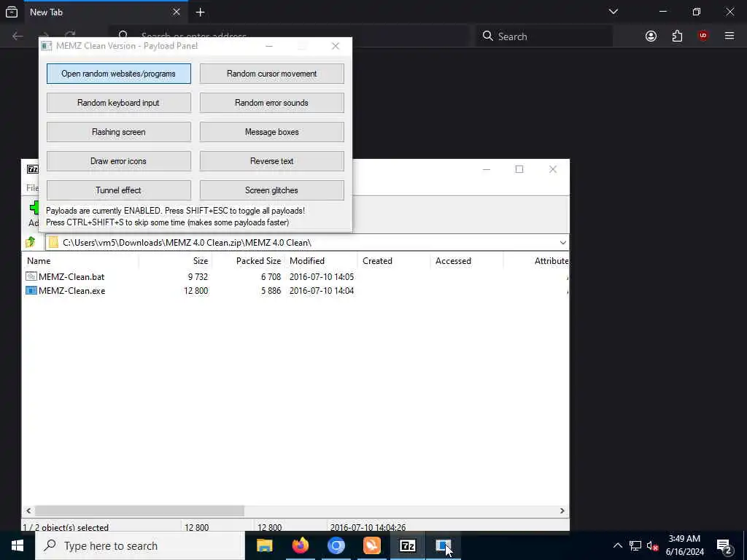Open the blue circle browser taskbar icon
Screen dimensions: 747x560
click(336, 545)
